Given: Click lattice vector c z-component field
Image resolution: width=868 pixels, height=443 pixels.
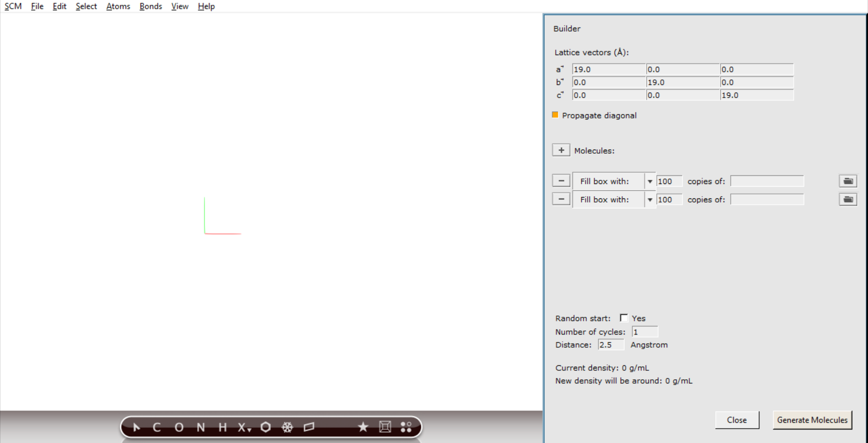Looking at the screenshot, I should tap(757, 95).
